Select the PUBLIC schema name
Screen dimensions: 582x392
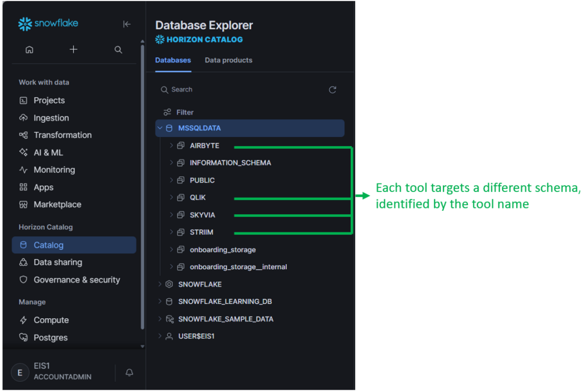[202, 180]
